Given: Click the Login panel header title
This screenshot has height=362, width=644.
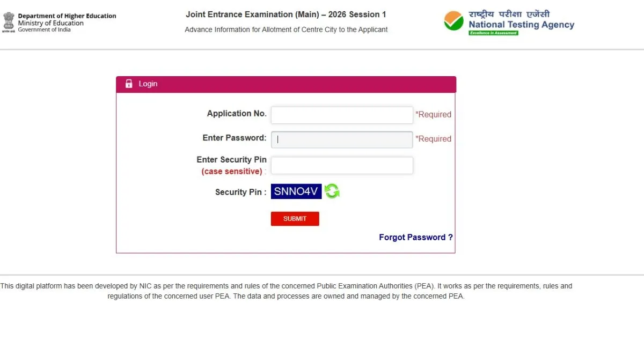Looking at the screenshot, I should click(148, 84).
